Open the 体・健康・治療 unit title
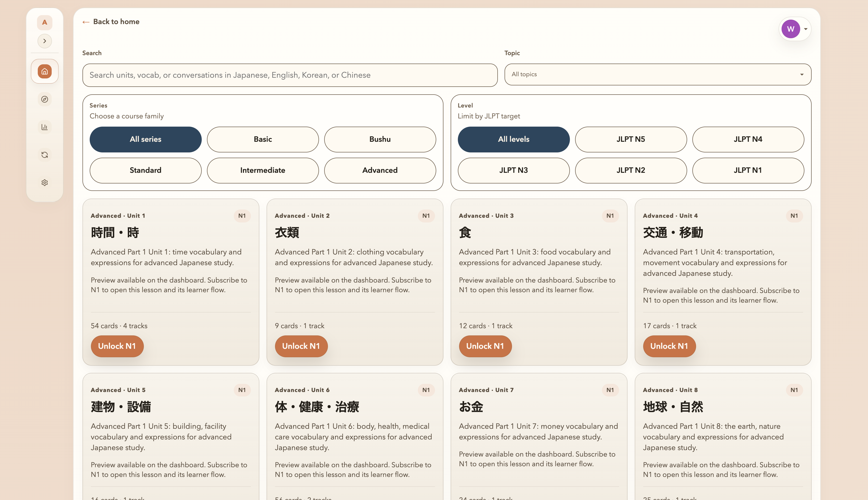This screenshot has height=500, width=868. point(317,407)
